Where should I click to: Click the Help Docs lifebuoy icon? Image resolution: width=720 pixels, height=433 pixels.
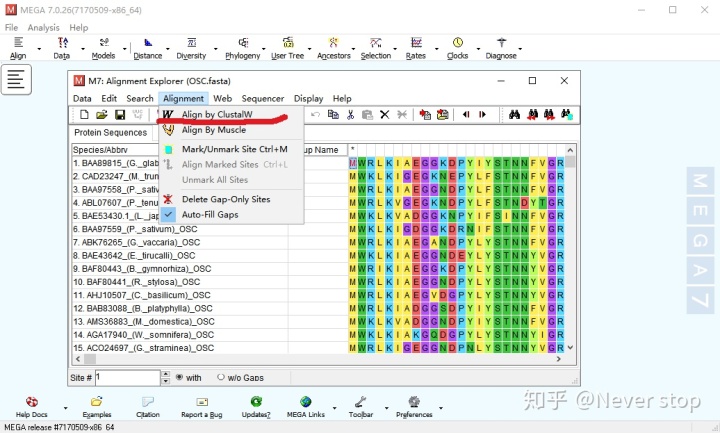click(x=32, y=402)
